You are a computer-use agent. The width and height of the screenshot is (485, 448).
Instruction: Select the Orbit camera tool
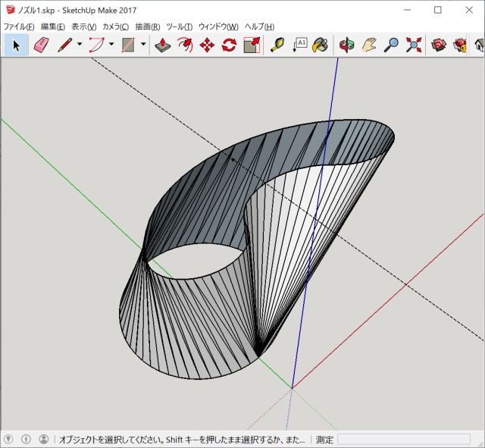pyautogui.click(x=347, y=45)
